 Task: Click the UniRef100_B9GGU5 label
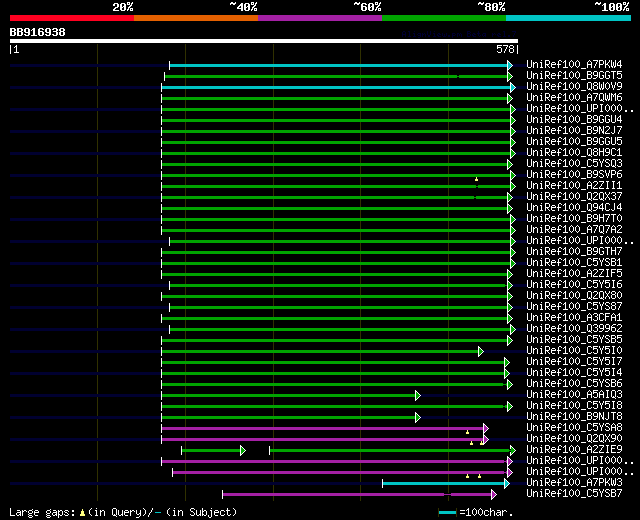click(x=574, y=141)
